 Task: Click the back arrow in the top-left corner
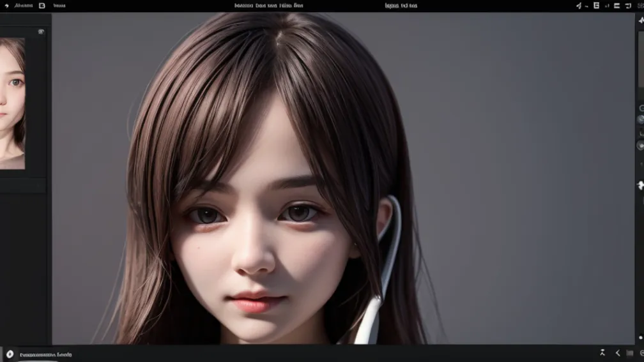coord(6,6)
